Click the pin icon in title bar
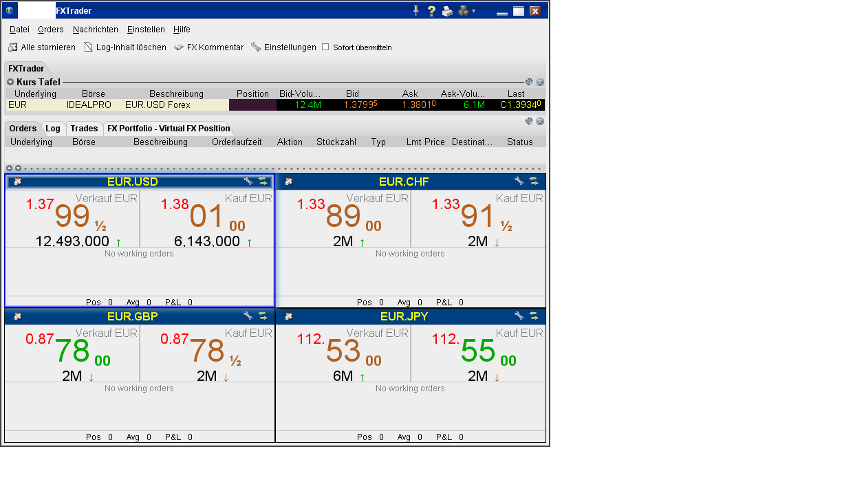 pos(415,10)
